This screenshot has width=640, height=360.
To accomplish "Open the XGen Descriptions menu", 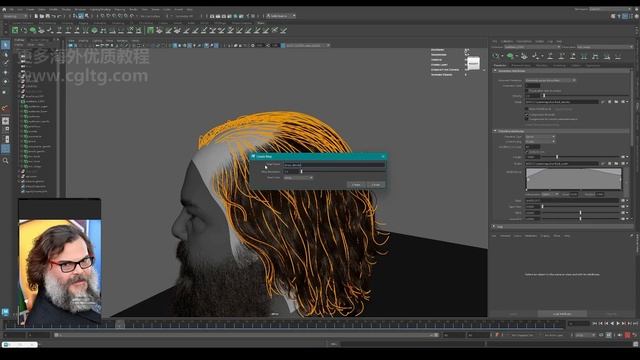I will (x=524, y=41).
